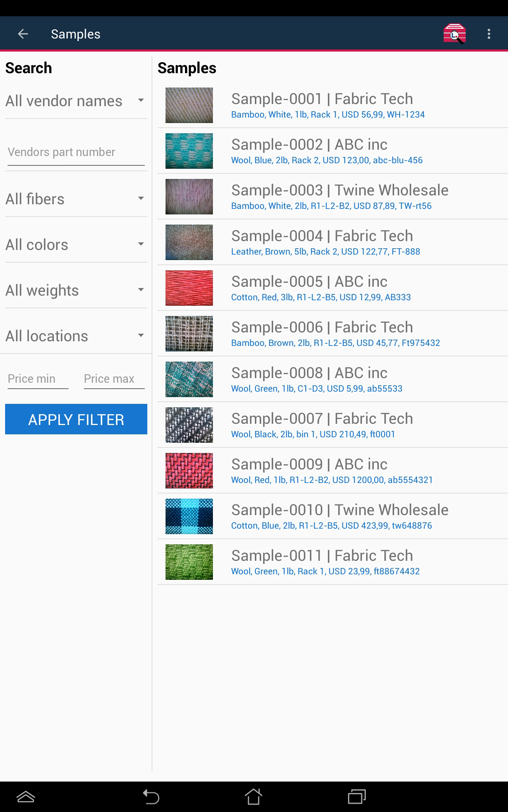
Task: Select Sample-0002 | ABC inc title
Action: point(309,145)
